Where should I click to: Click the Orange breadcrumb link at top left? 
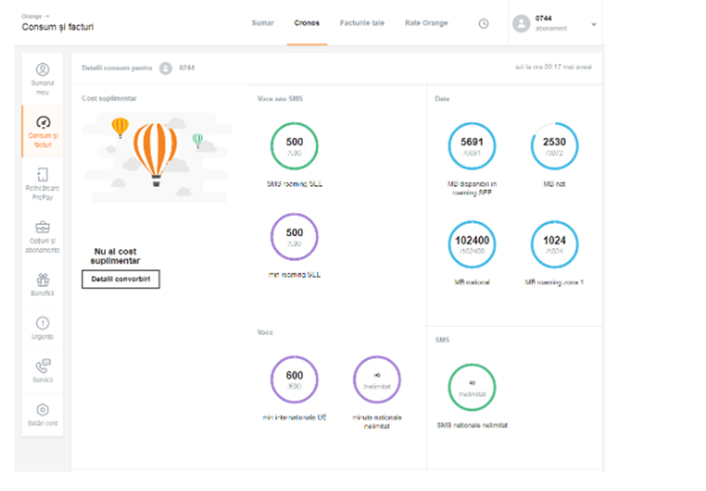click(x=32, y=16)
